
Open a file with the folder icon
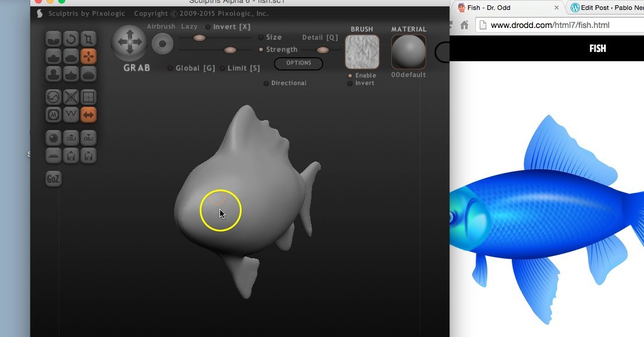[x=70, y=155]
